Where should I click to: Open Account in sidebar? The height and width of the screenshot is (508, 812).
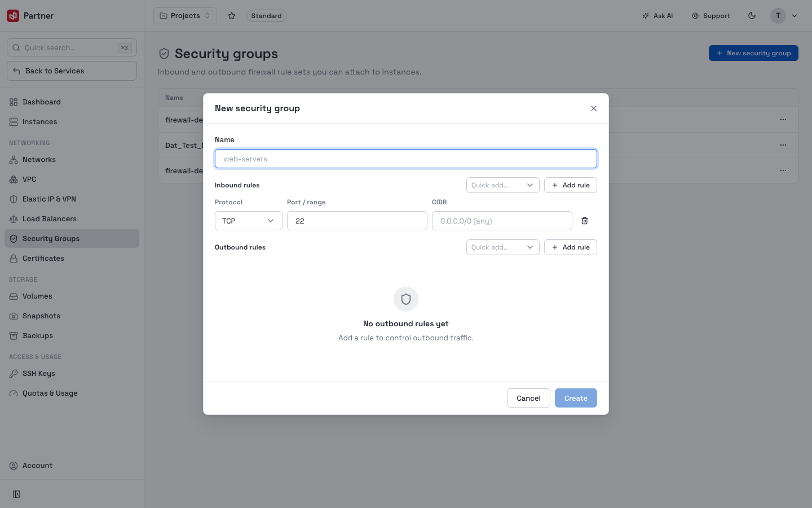pos(72,466)
